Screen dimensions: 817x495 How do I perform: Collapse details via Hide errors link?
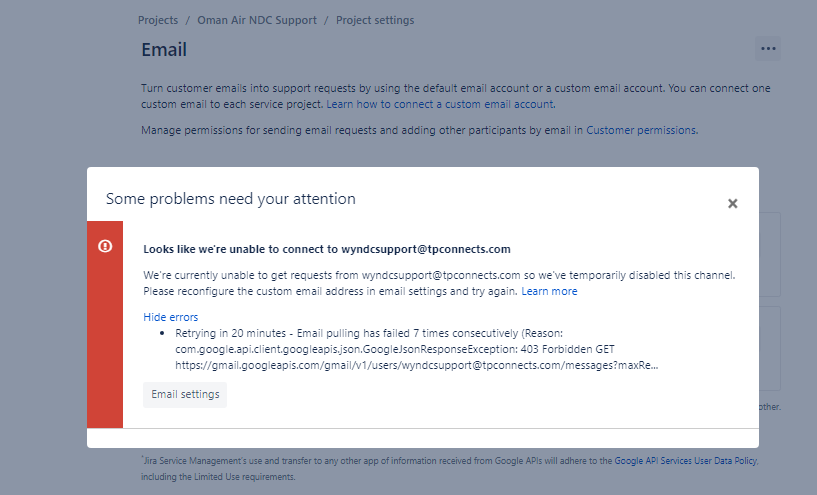[x=171, y=317]
